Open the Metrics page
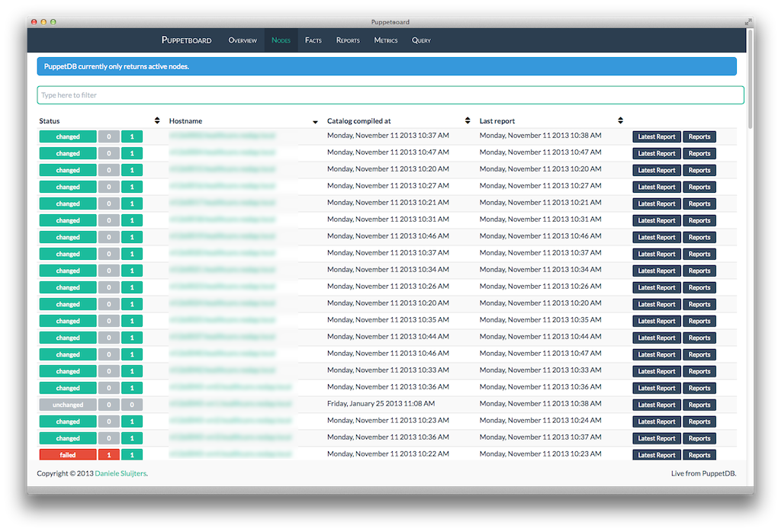781x532 pixels. tap(386, 40)
